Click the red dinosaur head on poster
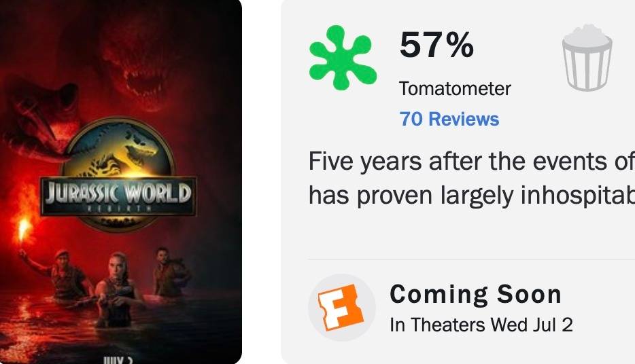The width and height of the screenshot is (635, 364). pos(134,60)
